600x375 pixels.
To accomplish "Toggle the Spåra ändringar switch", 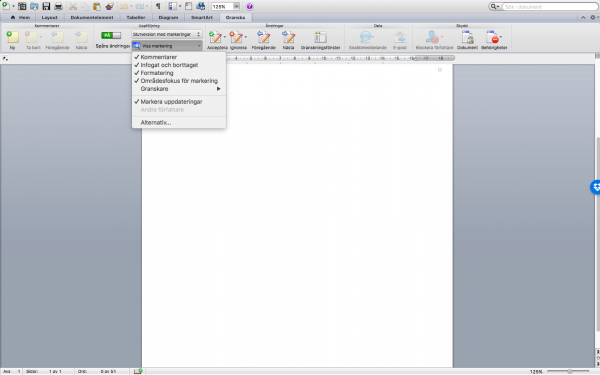I will pyautogui.click(x=111, y=35).
